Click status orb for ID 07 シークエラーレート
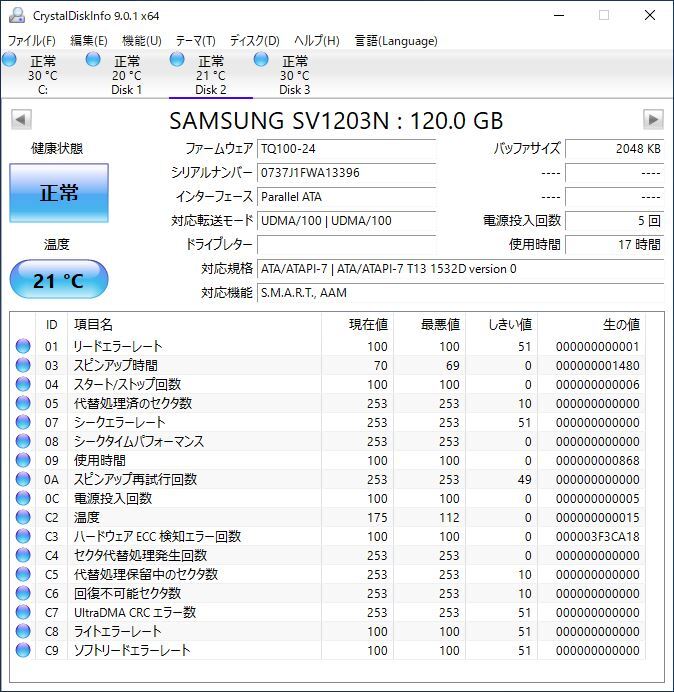Screen dimensions: 674x692 (x=23, y=422)
